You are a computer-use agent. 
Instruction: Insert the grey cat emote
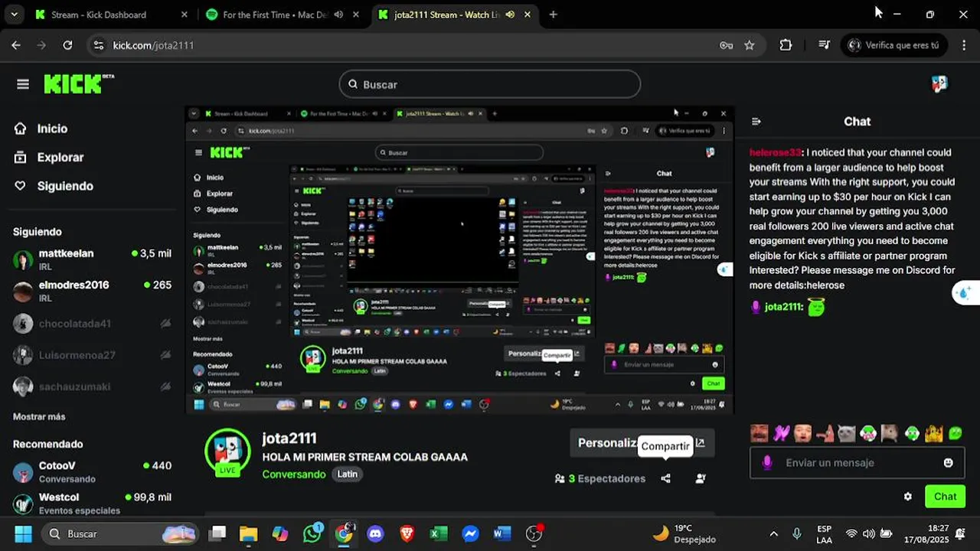[x=846, y=434]
